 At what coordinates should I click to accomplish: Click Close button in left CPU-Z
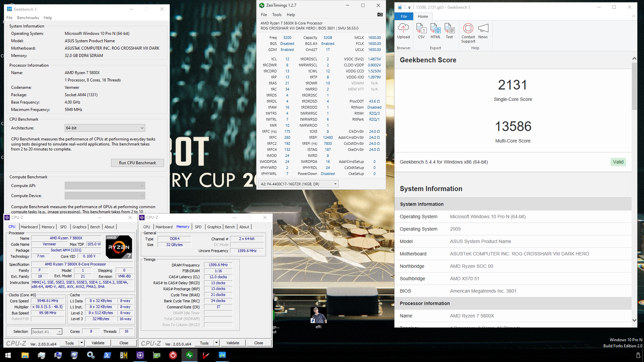(x=124, y=343)
